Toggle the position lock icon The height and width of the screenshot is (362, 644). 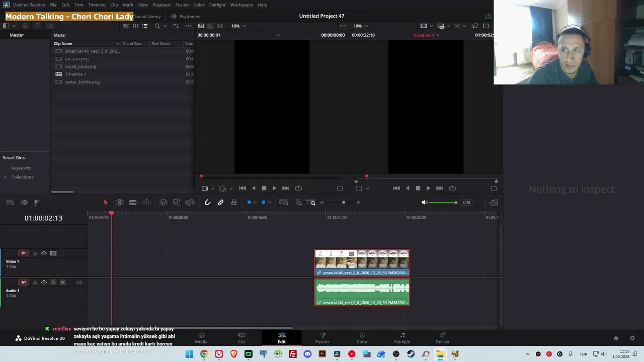coord(234,203)
